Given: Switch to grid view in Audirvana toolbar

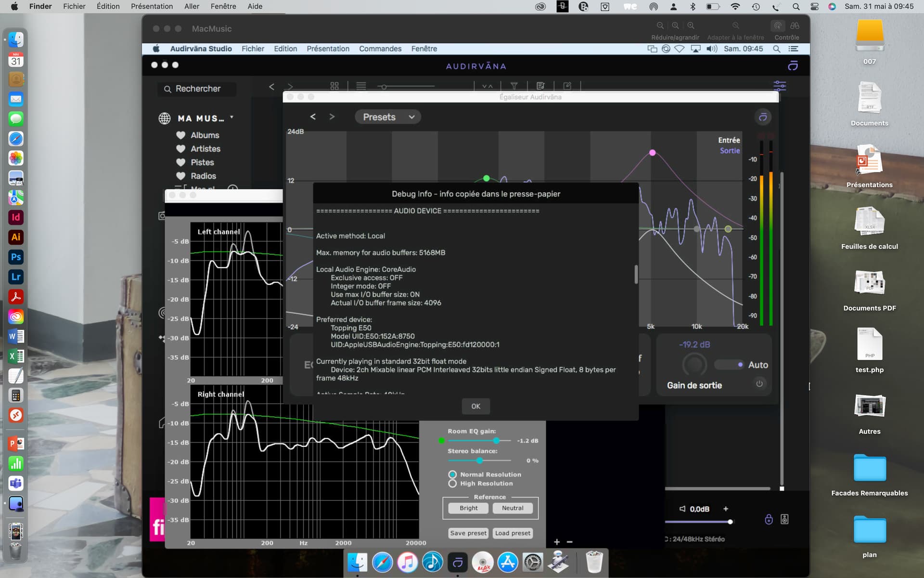Looking at the screenshot, I should click(x=334, y=86).
